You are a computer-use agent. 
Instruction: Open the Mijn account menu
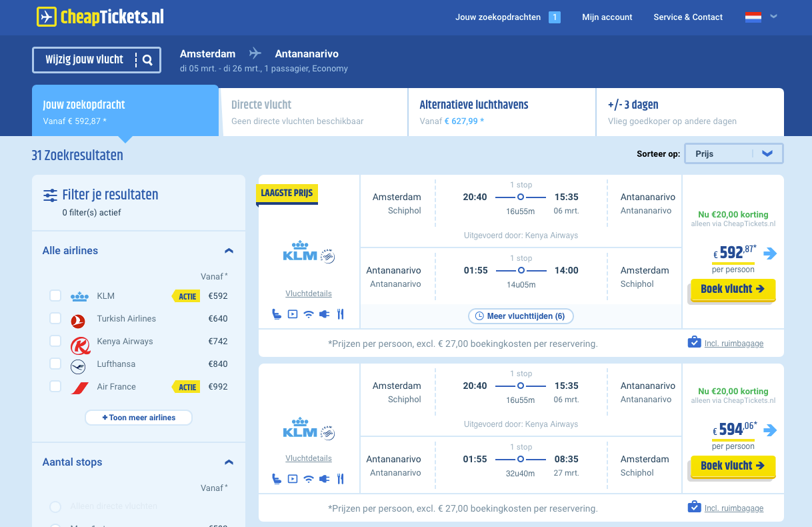pos(607,17)
